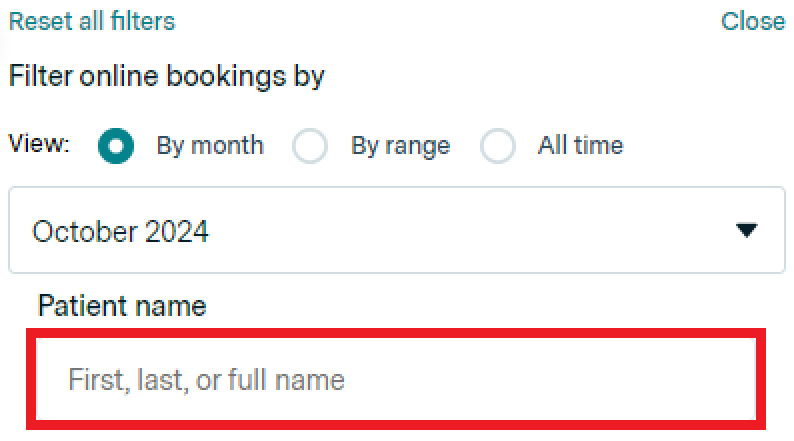794x441 pixels.
Task: Click the Filter online bookings by heading
Action: point(167,76)
